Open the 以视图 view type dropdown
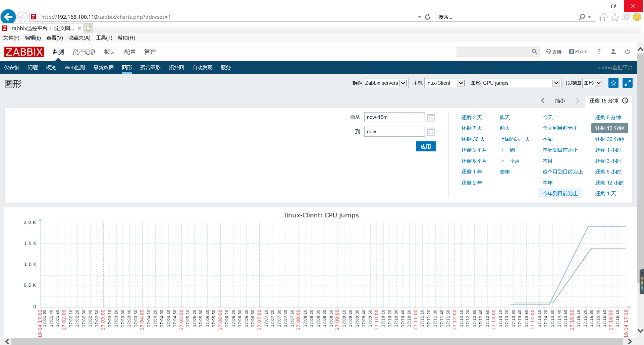The width and height of the screenshot is (644, 345). (593, 83)
